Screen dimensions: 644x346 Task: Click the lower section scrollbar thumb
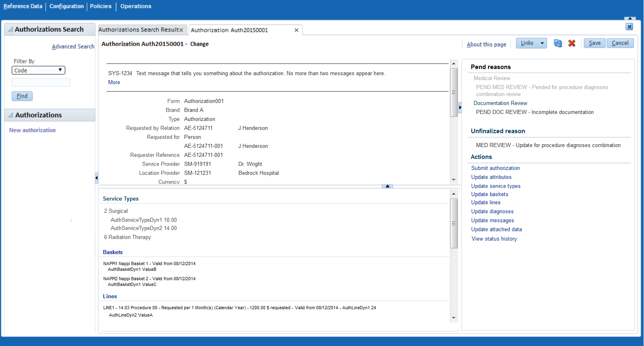tap(454, 223)
